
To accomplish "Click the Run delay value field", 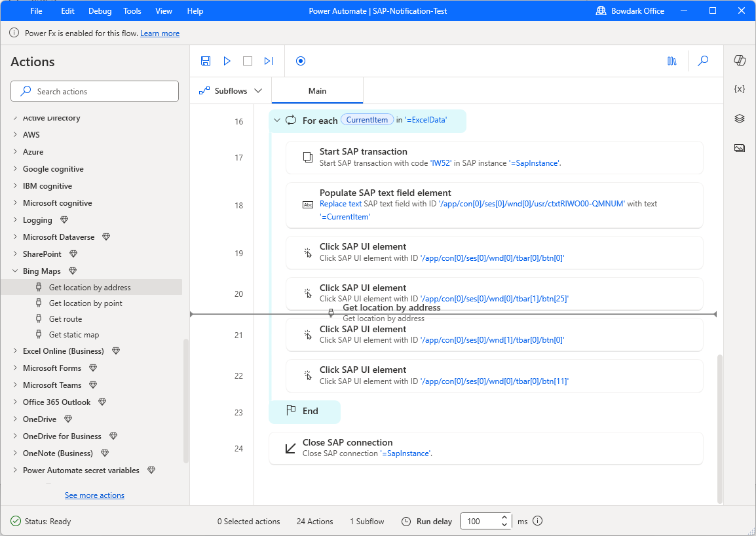I will click(x=480, y=521).
